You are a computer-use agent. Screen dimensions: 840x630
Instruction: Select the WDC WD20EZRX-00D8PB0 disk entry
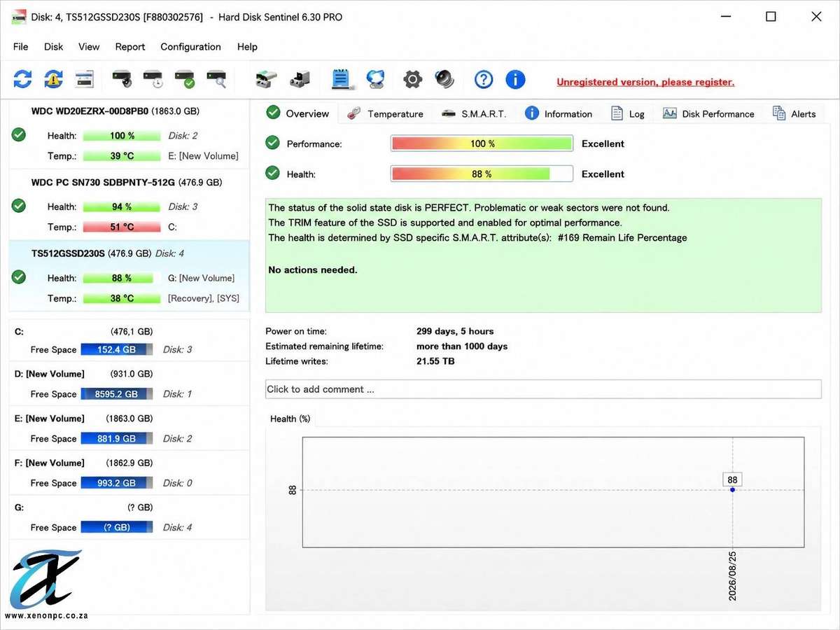(129, 134)
